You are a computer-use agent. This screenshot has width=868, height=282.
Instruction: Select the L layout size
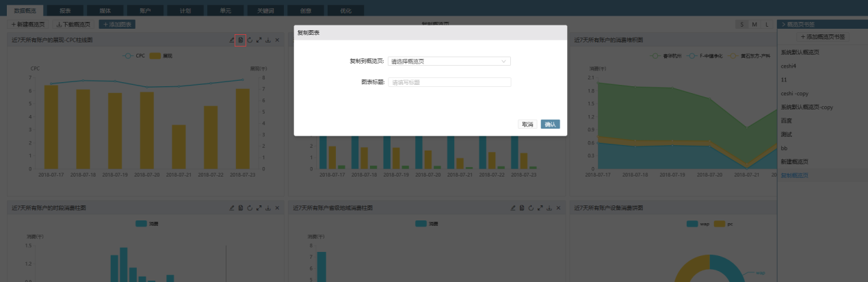pos(767,24)
